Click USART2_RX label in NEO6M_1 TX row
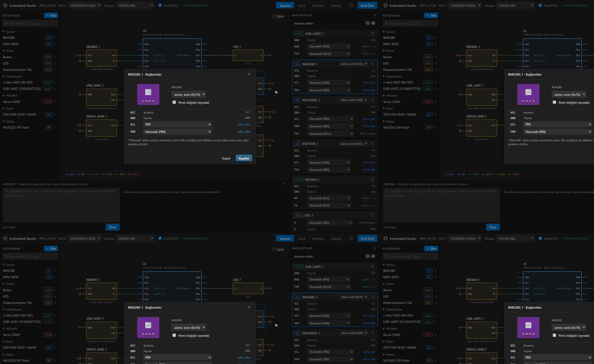 coord(368,205)
